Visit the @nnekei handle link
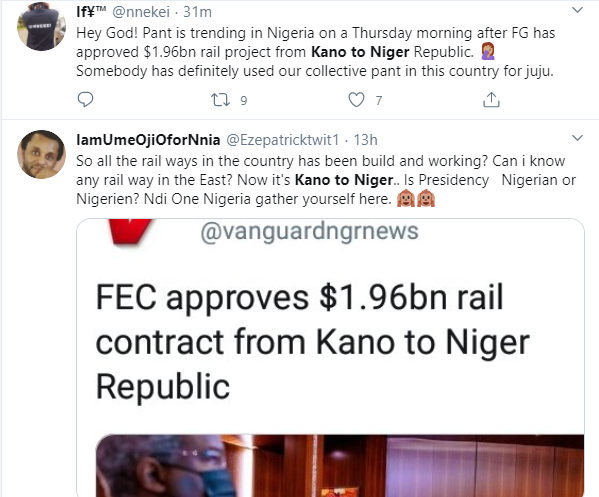 coord(141,12)
